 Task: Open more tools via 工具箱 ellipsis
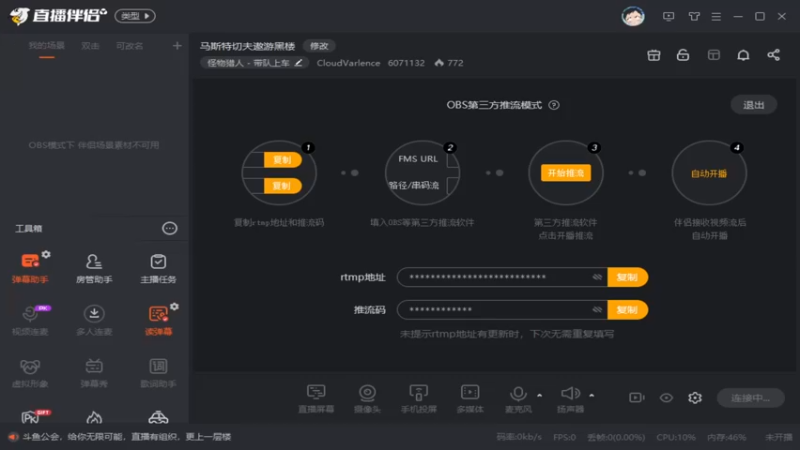coord(169,228)
